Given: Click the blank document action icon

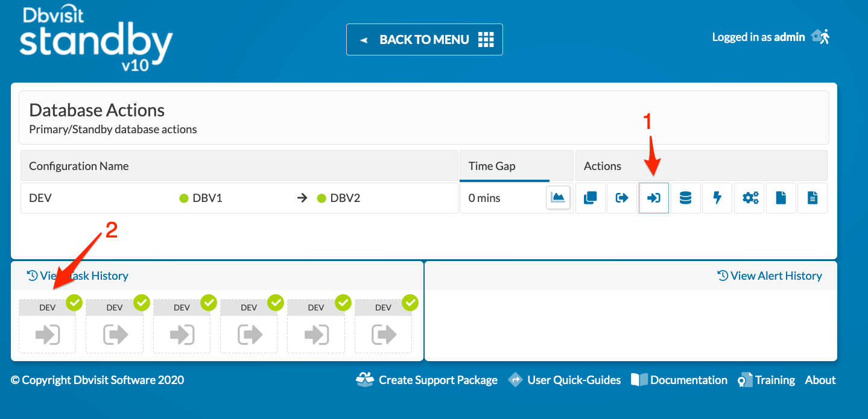Looking at the screenshot, I should point(781,198).
